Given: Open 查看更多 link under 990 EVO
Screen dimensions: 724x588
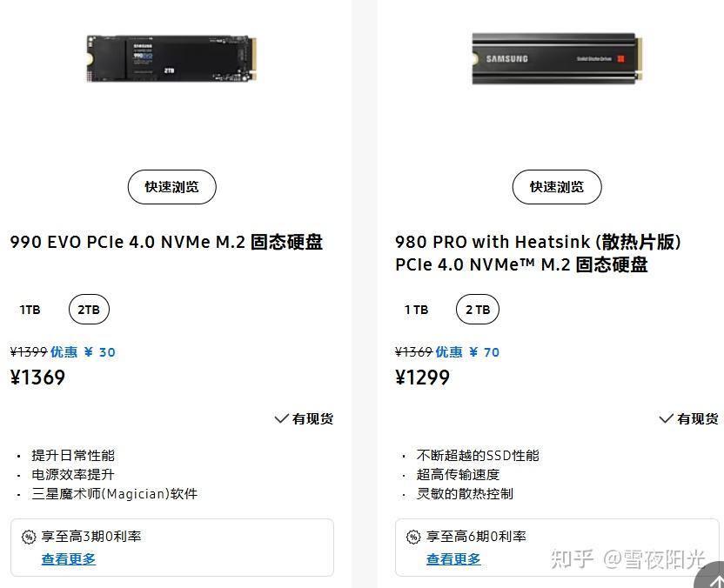Looking at the screenshot, I should (69, 559).
